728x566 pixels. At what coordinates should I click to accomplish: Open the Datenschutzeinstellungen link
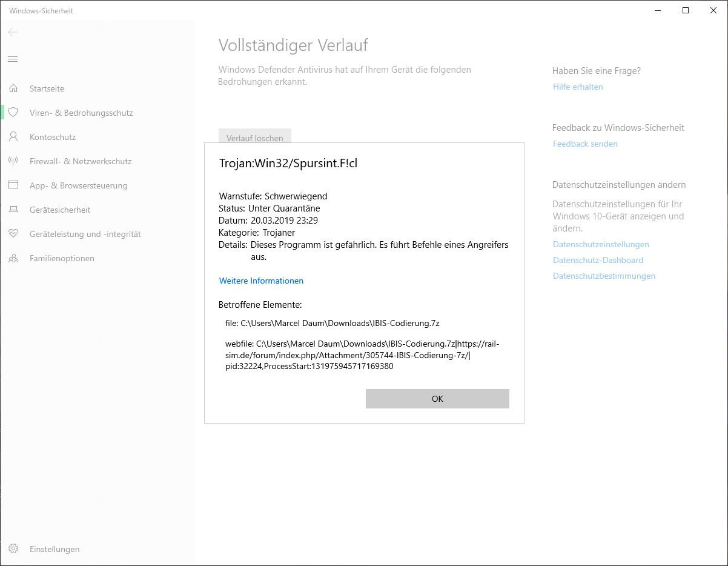(x=601, y=244)
